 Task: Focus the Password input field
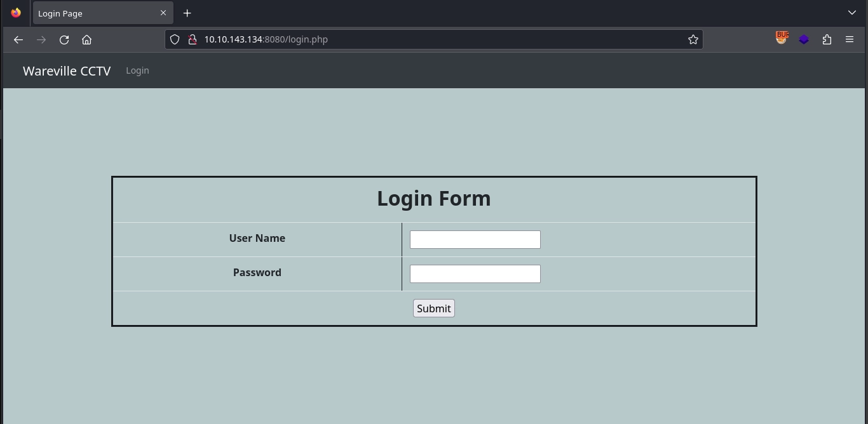[x=475, y=274]
